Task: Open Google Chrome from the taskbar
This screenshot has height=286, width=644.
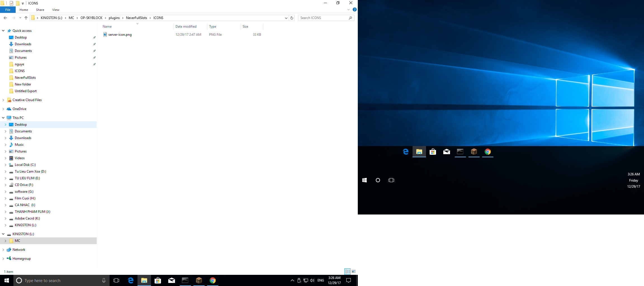Action: point(213,280)
